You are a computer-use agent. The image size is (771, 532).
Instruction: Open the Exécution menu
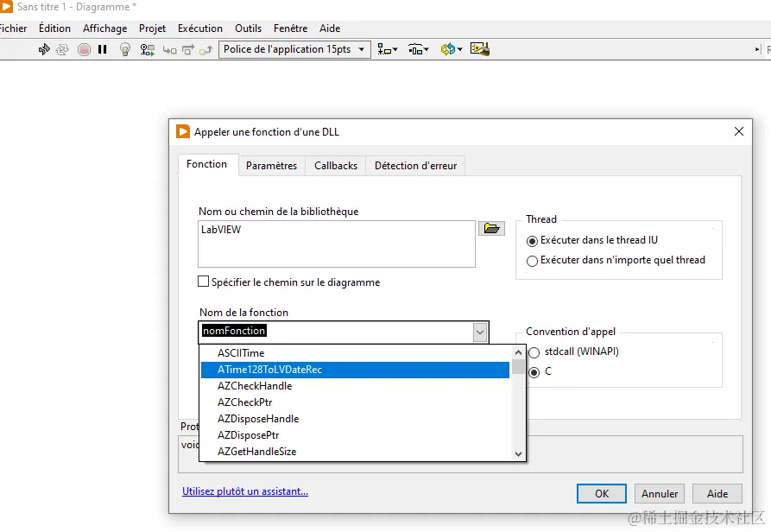[200, 28]
